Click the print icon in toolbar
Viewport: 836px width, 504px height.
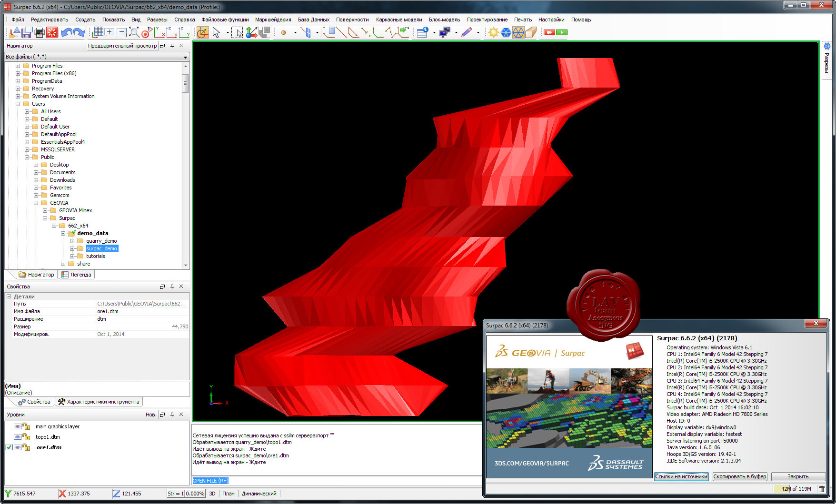pyautogui.click(x=40, y=32)
